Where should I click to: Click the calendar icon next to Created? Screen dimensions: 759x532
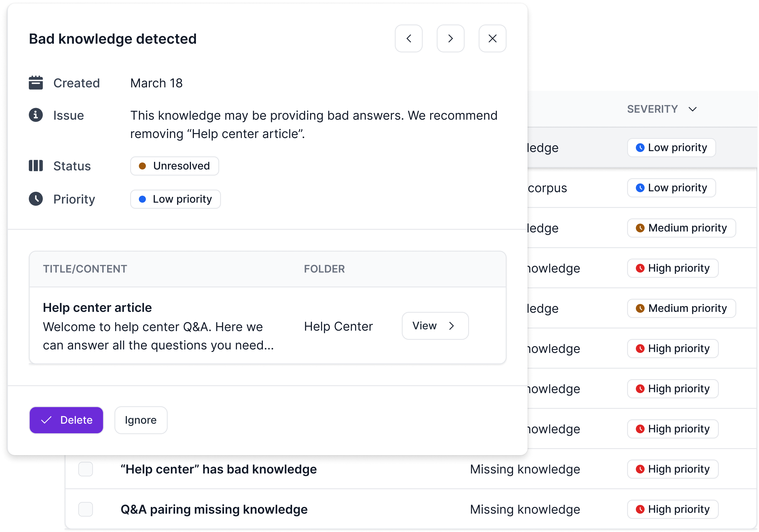[36, 83]
